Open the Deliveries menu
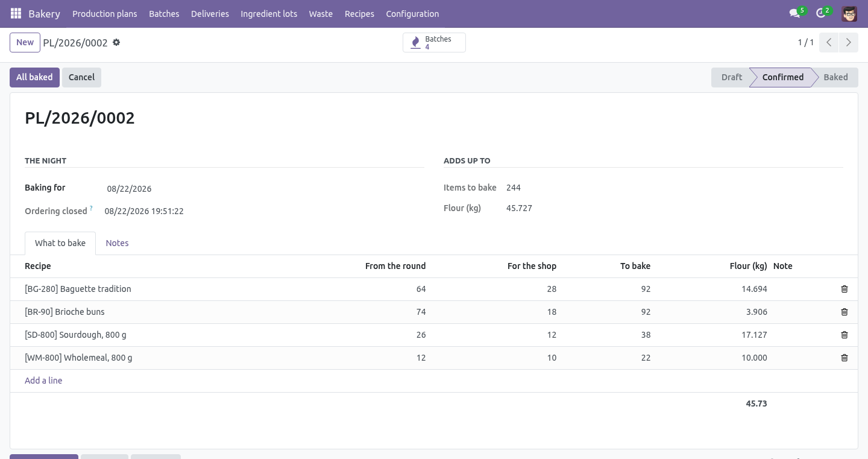The image size is (868, 459). (210, 13)
